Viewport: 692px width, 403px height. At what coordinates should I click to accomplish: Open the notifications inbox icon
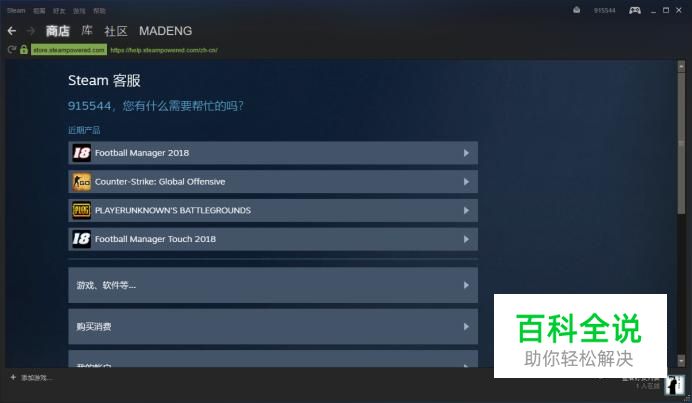[576, 10]
